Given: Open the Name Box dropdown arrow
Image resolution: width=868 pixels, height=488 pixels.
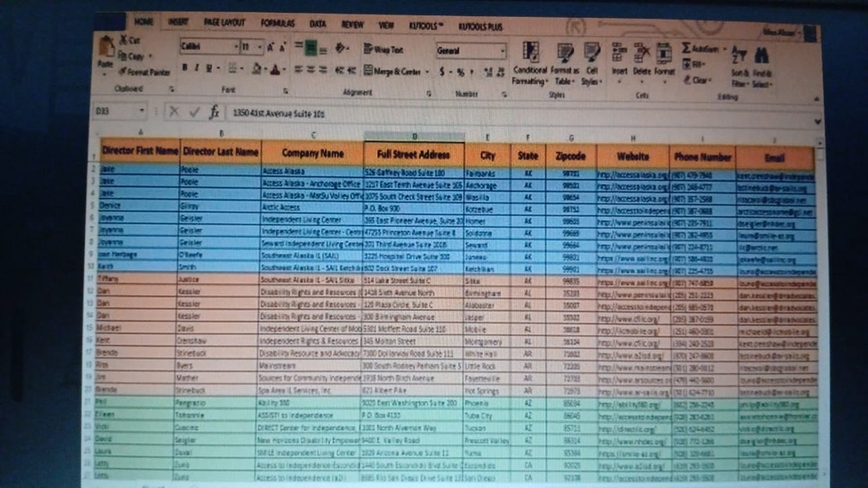Looking at the screenshot, I should (142, 110).
